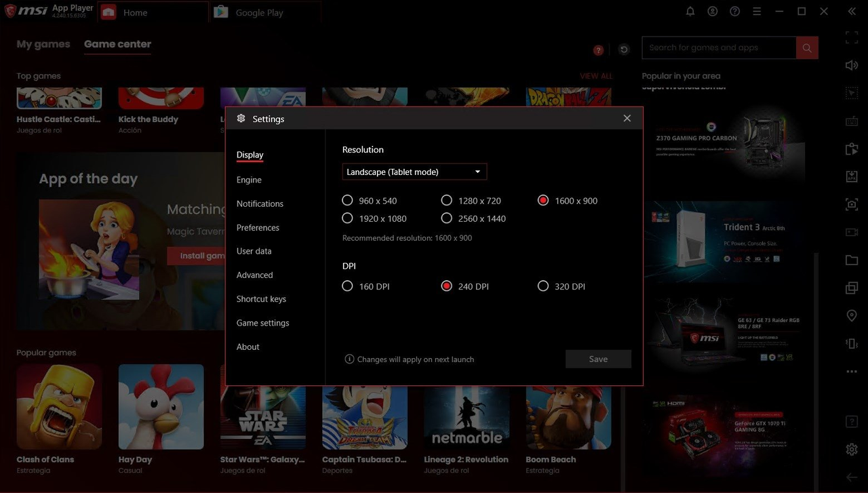Click the red search magnifier button
This screenshot has width=868, height=493.
tap(807, 47)
